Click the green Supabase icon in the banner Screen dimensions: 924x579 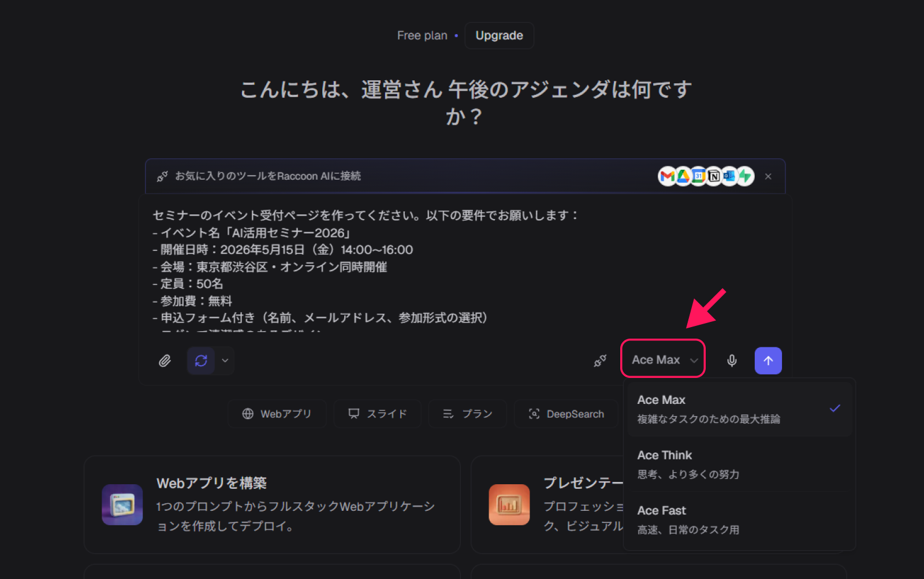746,176
